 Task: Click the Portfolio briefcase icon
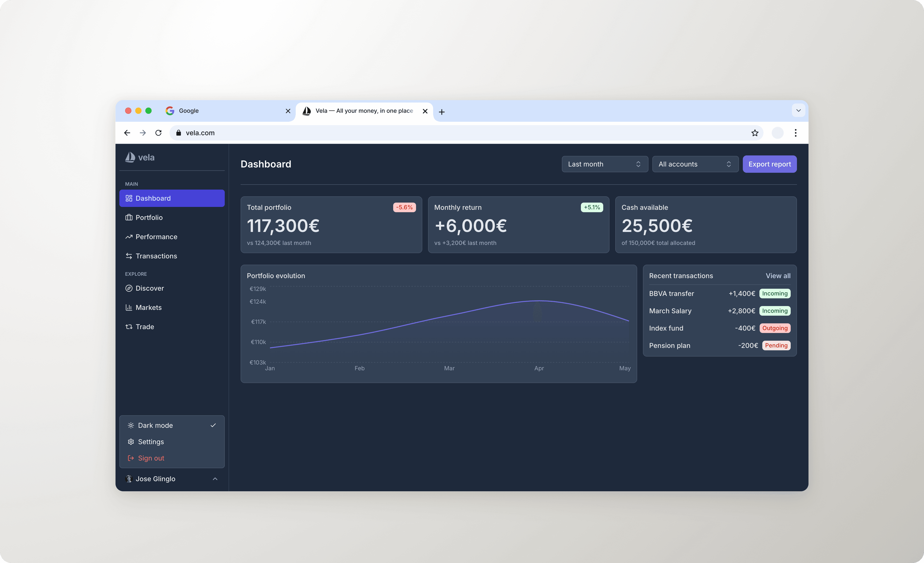point(129,218)
